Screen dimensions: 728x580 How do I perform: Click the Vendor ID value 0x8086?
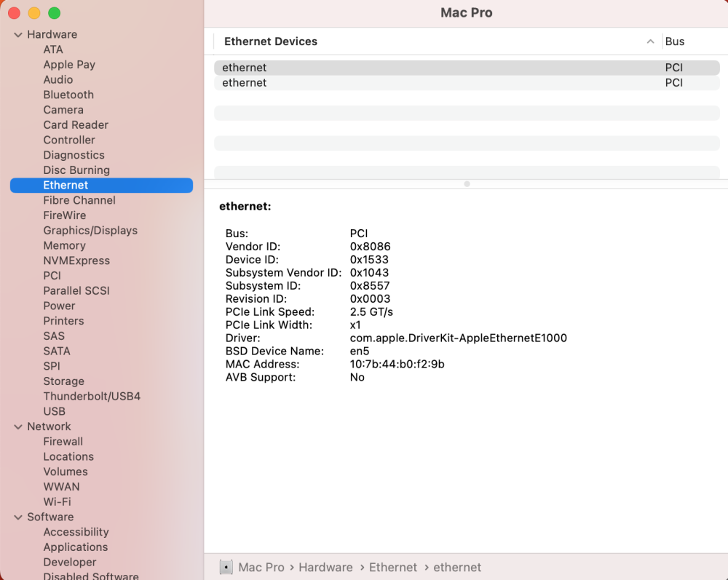coord(370,247)
